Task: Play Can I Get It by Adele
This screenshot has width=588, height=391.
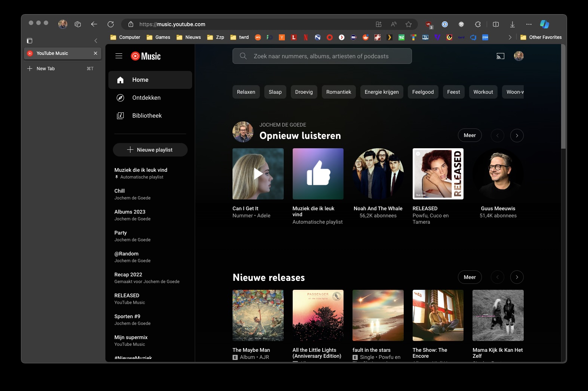Action: click(258, 174)
